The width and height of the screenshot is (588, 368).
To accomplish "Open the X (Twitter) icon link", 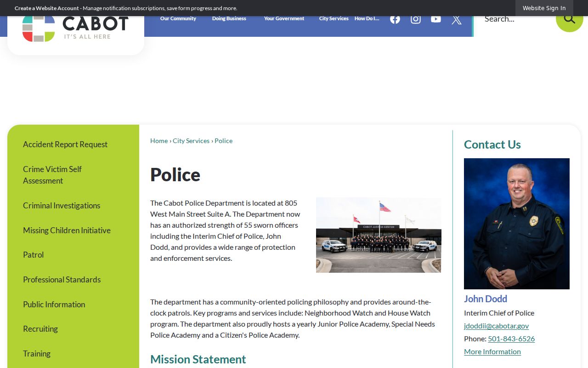I will (457, 19).
